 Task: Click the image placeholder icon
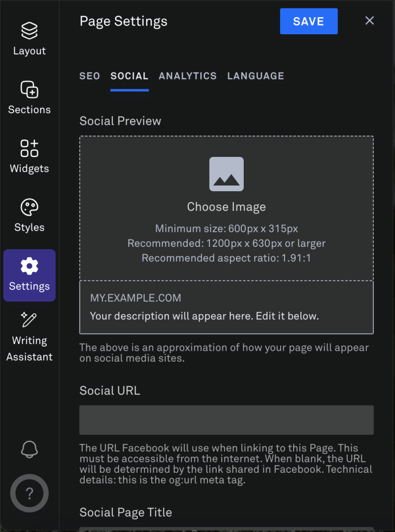(226, 174)
